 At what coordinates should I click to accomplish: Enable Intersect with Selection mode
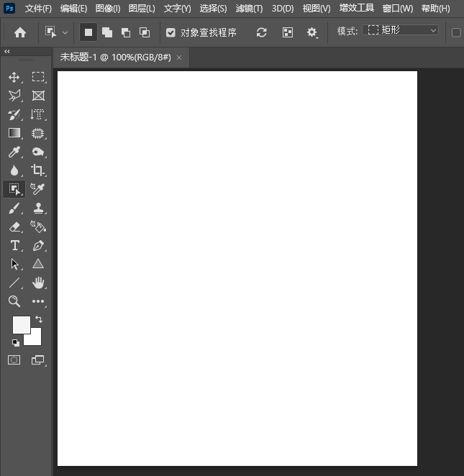pyautogui.click(x=145, y=32)
